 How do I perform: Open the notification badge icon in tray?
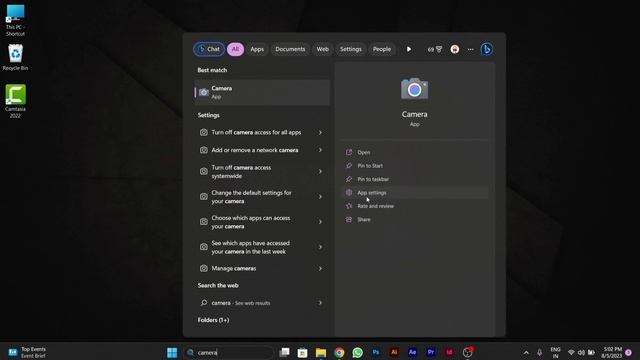point(629,353)
